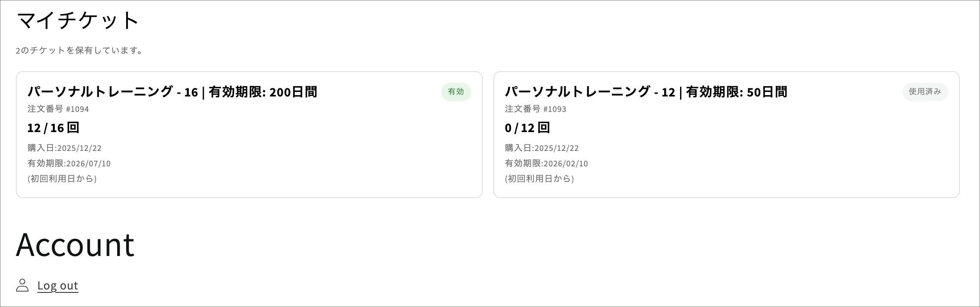
Task: Click the 有効期限:2026/07/10 expiry text
Action: 69,163
